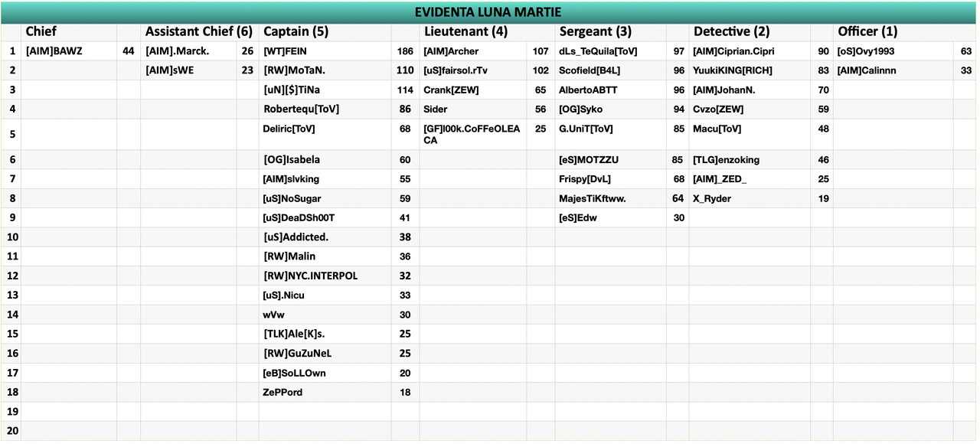Click the [AIM]Calinnn cell
Image resolution: width=980 pixels, height=444 pixels.
point(893,70)
